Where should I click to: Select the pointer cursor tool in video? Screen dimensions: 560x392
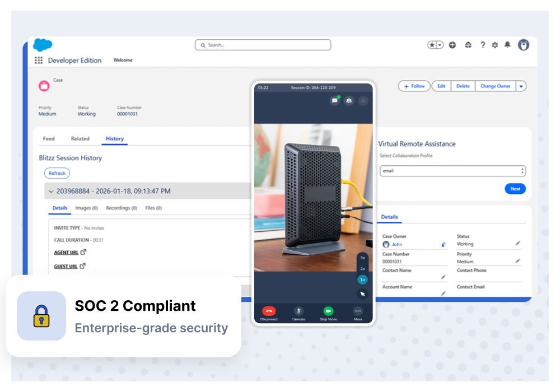[x=362, y=294]
